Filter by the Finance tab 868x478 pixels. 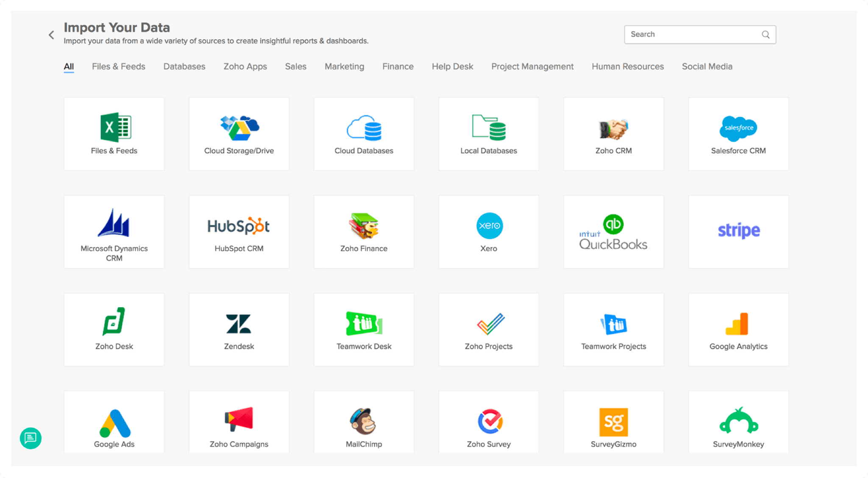click(x=398, y=67)
